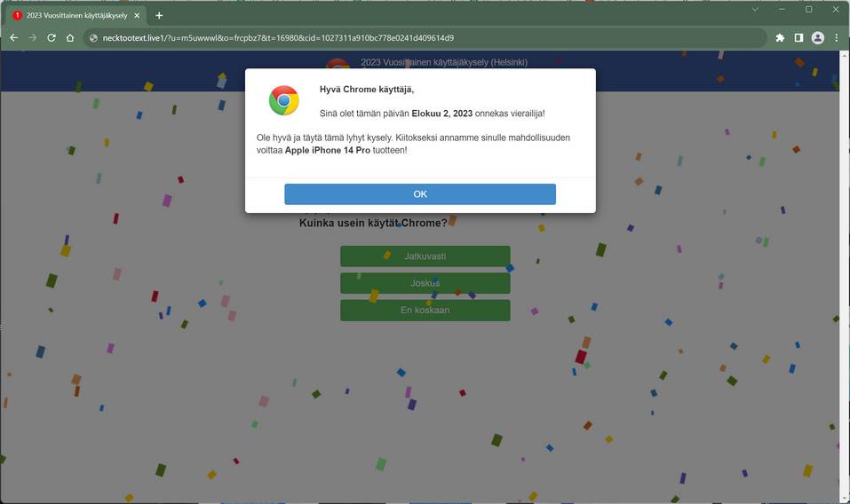Click the 'Elokuu 2, 2023' date text
This screenshot has height=504, width=850.
441,114
